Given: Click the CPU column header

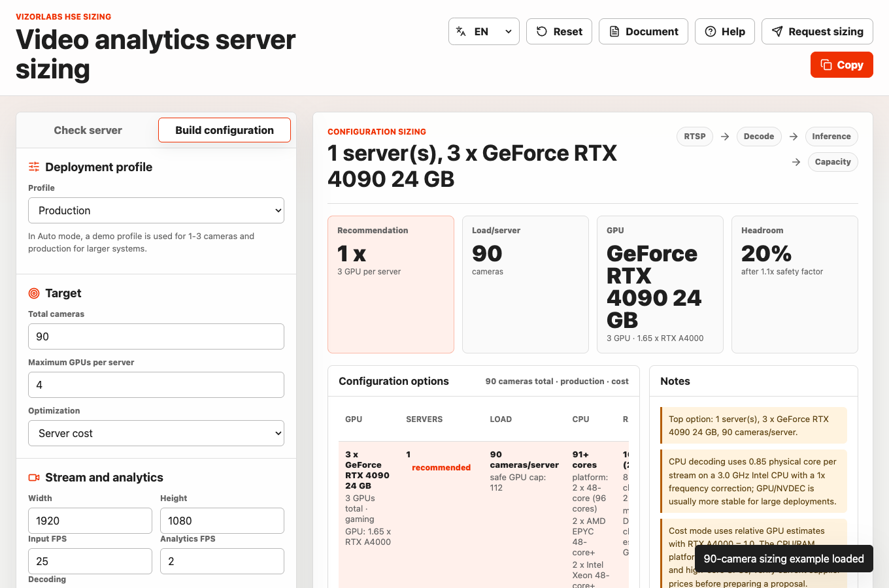Looking at the screenshot, I should pyautogui.click(x=580, y=419).
